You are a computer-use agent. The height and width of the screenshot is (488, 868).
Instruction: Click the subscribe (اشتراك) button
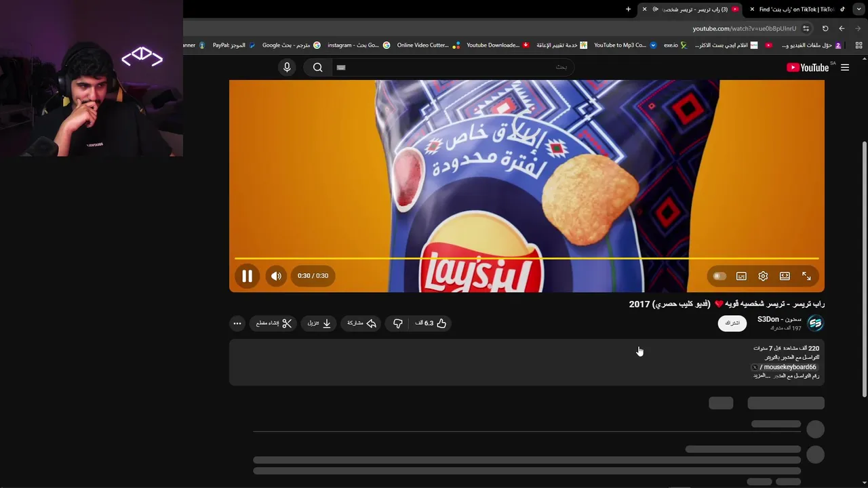732,323
